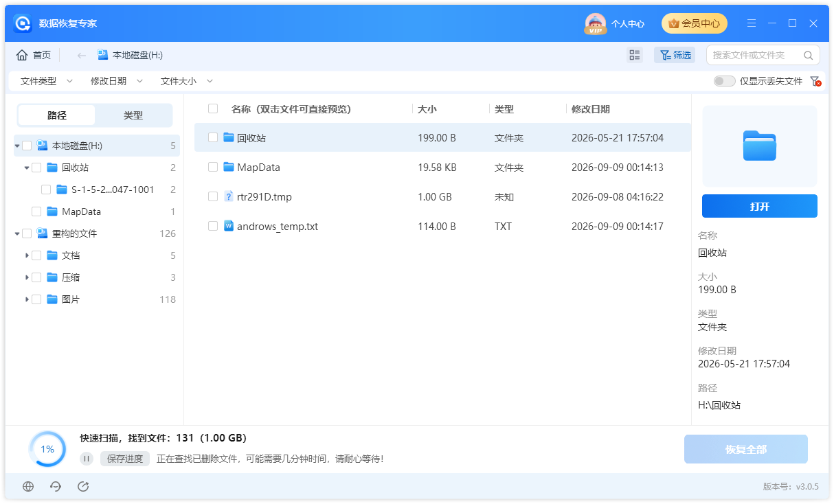The width and height of the screenshot is (834, 504).
Task: Click the crown icon in 会员中心
Action: click(x=673, y=23)
